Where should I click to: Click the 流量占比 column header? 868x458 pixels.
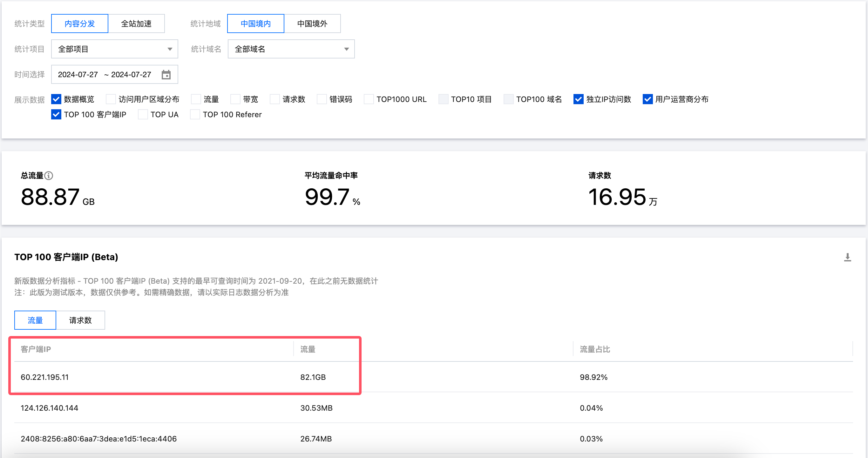point(595,349)
